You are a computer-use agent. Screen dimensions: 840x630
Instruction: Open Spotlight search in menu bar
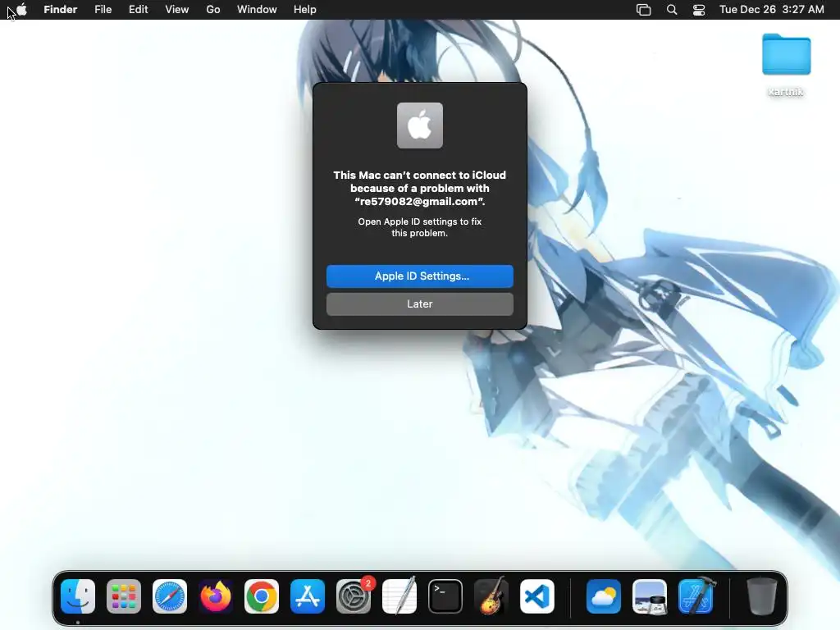tap(672, 10)
